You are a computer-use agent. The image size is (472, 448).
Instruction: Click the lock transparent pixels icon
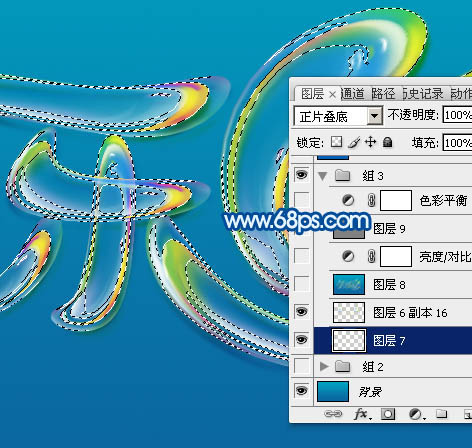click(336, 142)
